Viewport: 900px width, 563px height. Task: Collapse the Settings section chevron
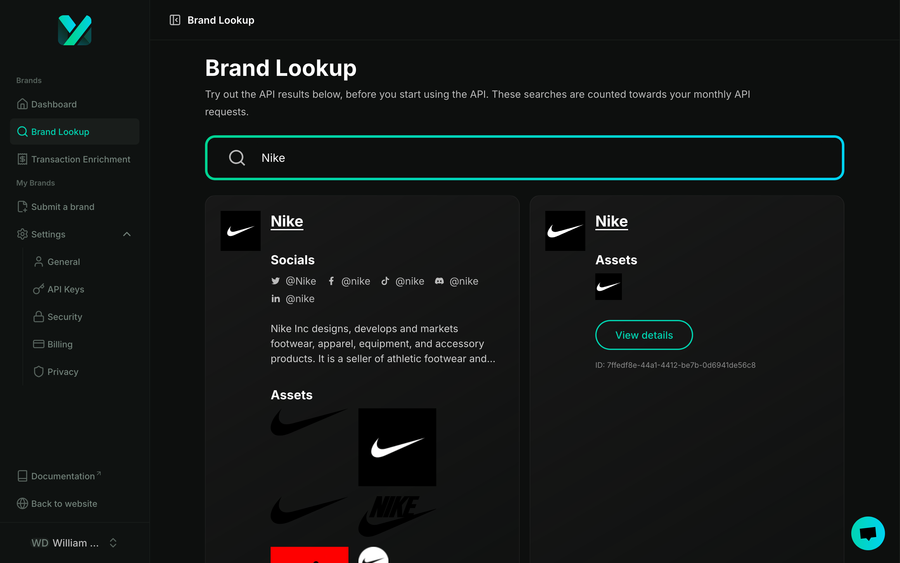(127, 234)
